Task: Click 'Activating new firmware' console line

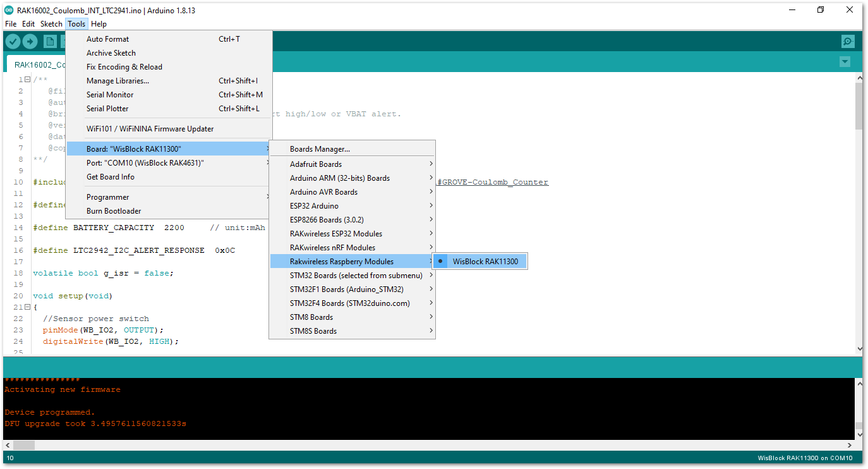Action: coord(62,389)
